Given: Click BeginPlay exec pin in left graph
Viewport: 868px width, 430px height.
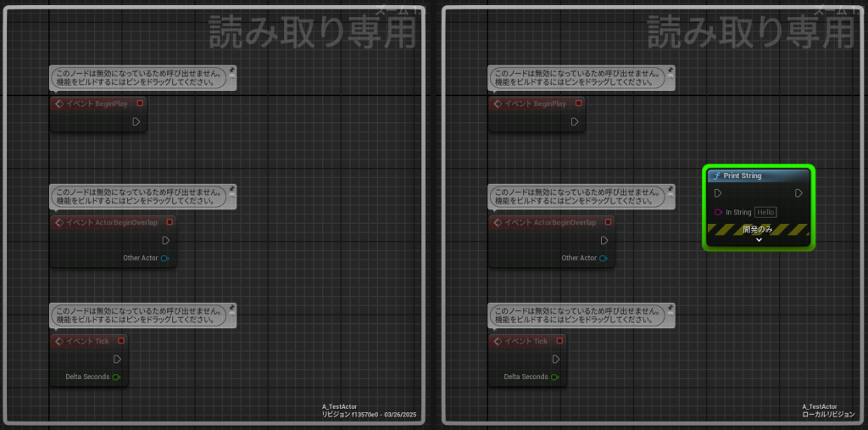Looking at the screenshot, I should (x=136, y=121).
